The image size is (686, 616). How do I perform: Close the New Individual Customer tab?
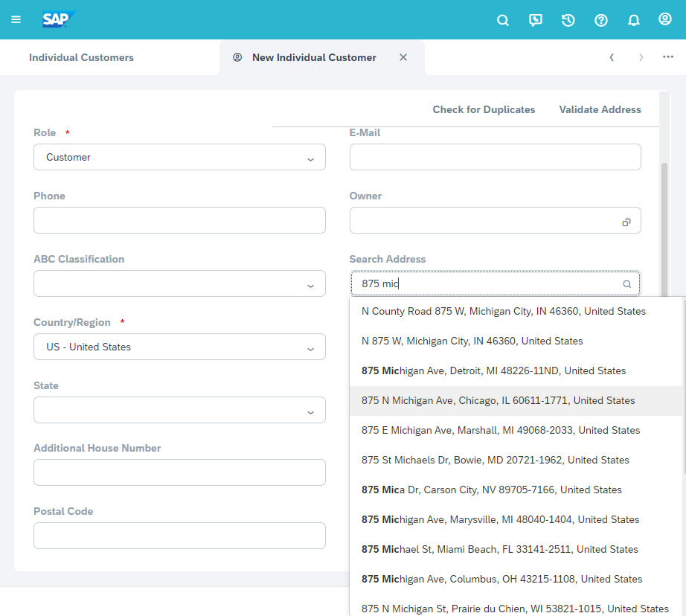[x=403, y=57]
